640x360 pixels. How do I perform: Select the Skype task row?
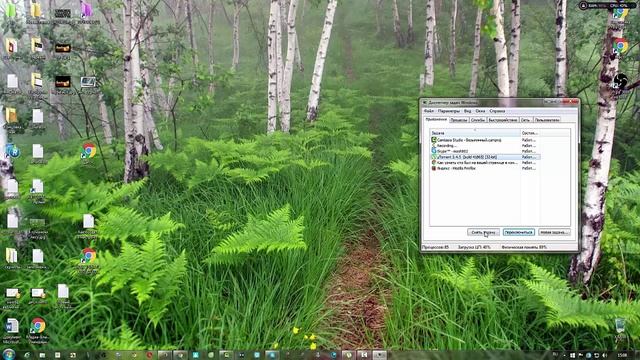pyautogui.click(x=485, y=151)
